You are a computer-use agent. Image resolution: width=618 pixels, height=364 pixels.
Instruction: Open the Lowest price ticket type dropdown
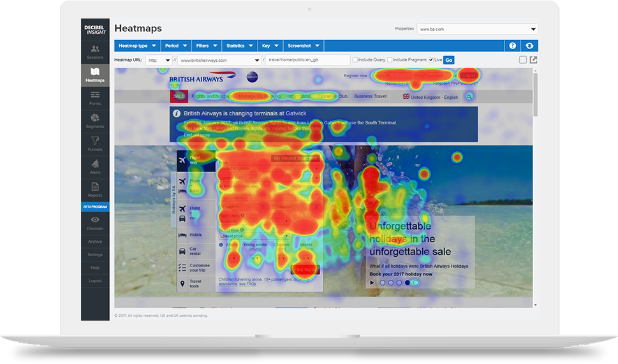[x=254, y=236]
